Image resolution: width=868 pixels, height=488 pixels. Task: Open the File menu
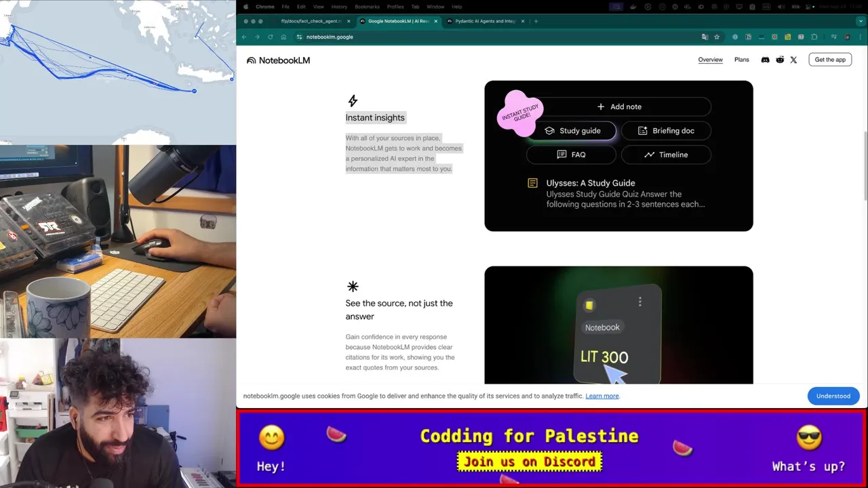point(286,7)
